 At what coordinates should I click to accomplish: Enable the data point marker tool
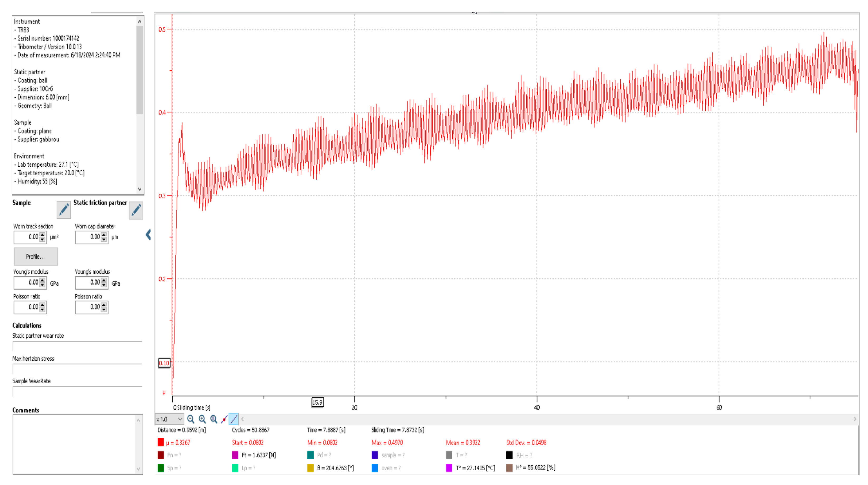coord(224,419)
